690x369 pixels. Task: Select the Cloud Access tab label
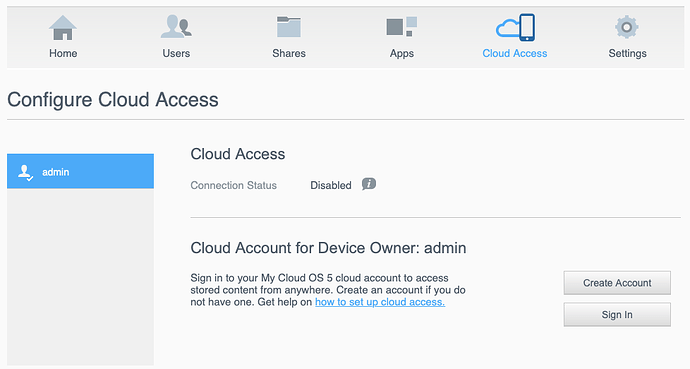pos(515,53)
